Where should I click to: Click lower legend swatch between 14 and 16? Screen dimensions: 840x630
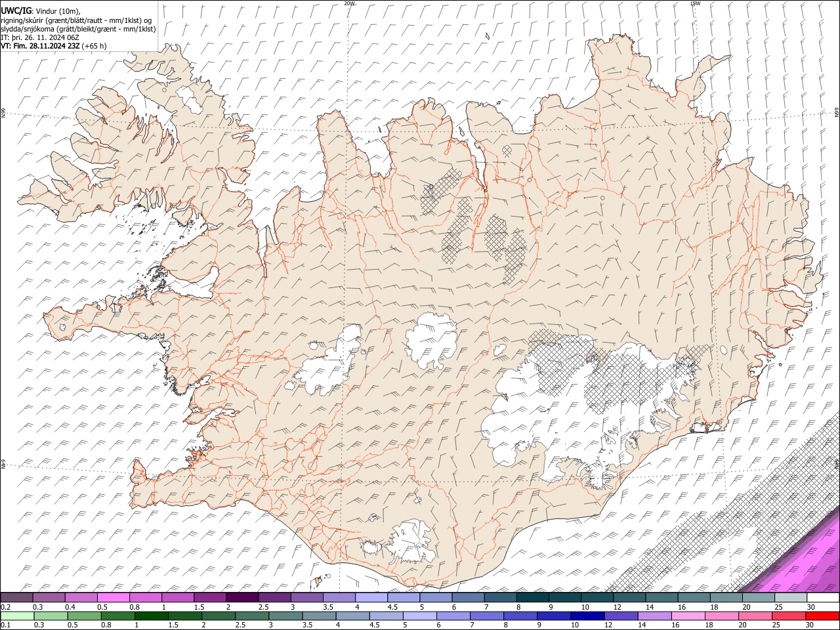654,616
